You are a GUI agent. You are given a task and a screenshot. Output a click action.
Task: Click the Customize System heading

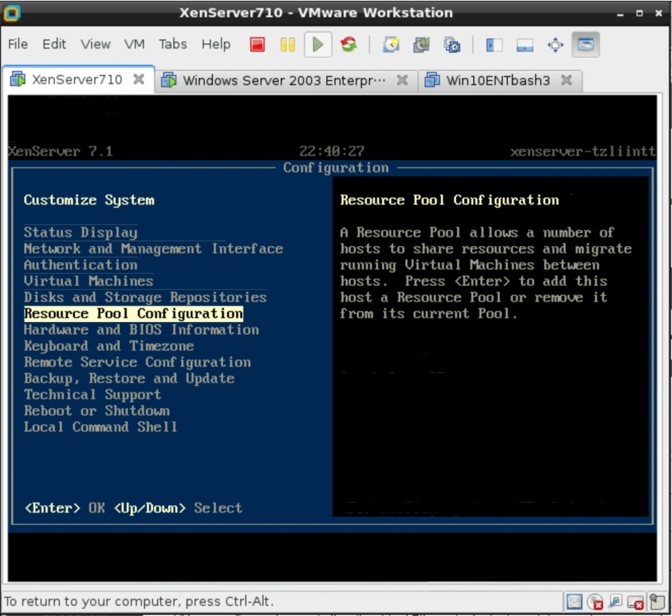click(89, 200)
